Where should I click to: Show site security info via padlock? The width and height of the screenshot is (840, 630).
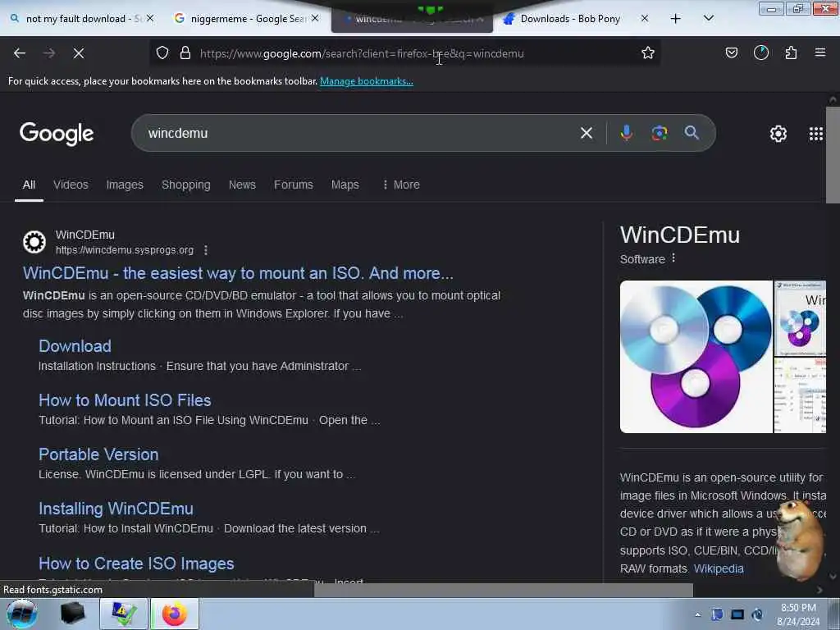coord(185,53)
